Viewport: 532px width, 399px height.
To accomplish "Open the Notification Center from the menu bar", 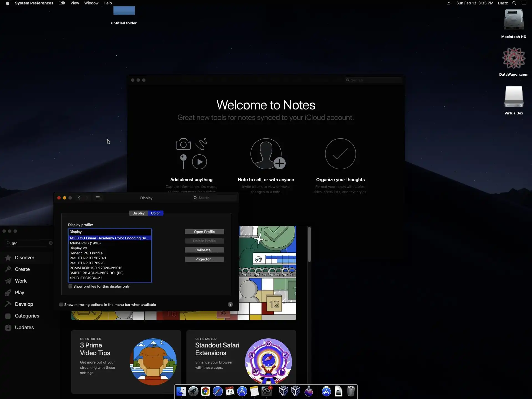I will click(523, 3).
